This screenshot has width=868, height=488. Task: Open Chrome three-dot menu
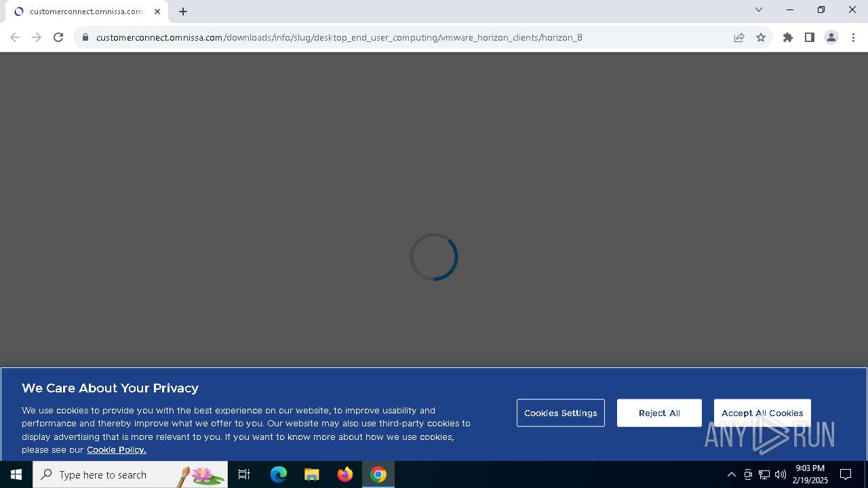pyautogui.click(x=853, y=37)
